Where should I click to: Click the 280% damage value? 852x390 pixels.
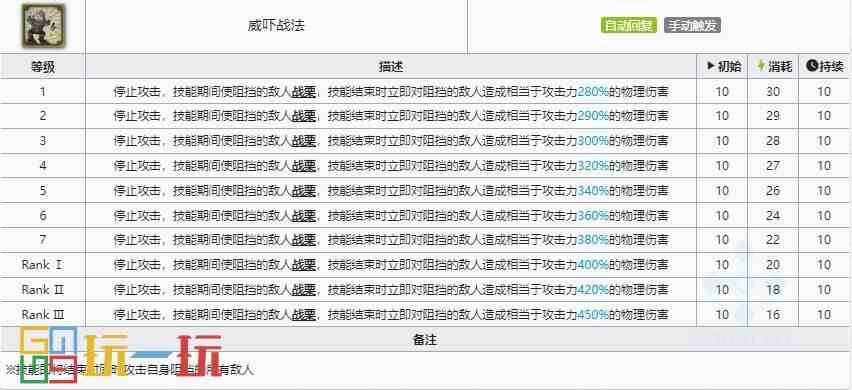[593, 92]
